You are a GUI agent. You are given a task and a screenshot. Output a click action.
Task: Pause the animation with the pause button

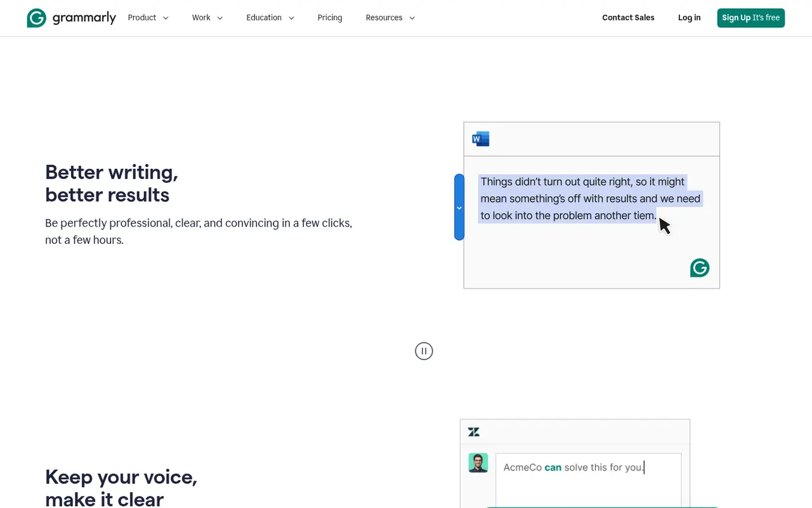click(x=424, y=351)
